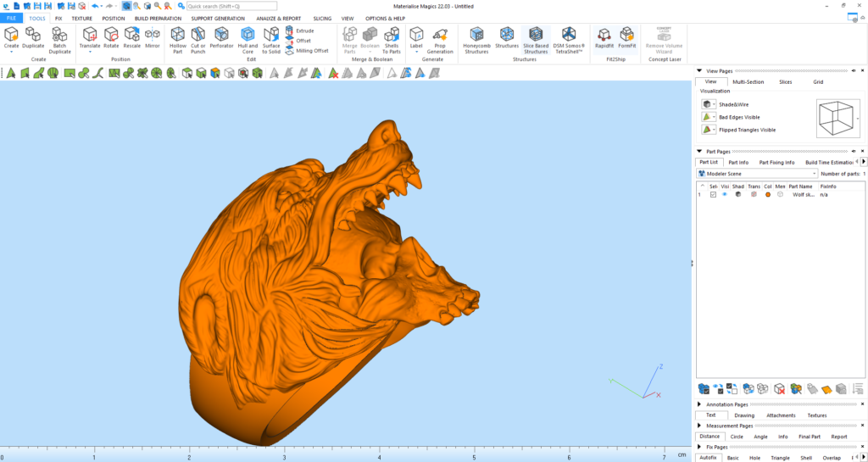Launch the FormFit tool
This screenshot has height=462, width=868.
tap(627, 39)
